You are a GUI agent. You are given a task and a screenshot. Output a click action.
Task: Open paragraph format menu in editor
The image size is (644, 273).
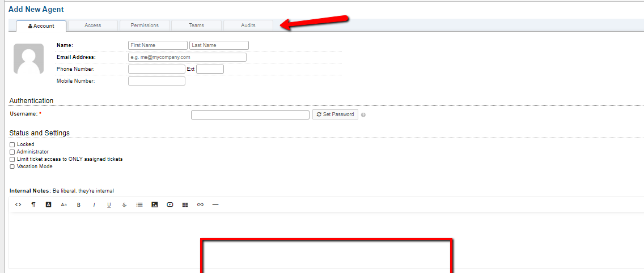(33, 204)
